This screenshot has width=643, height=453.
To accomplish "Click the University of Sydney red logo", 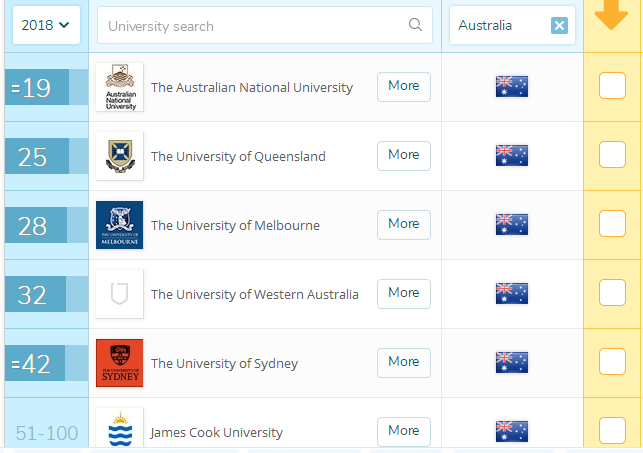I will 119,363.
